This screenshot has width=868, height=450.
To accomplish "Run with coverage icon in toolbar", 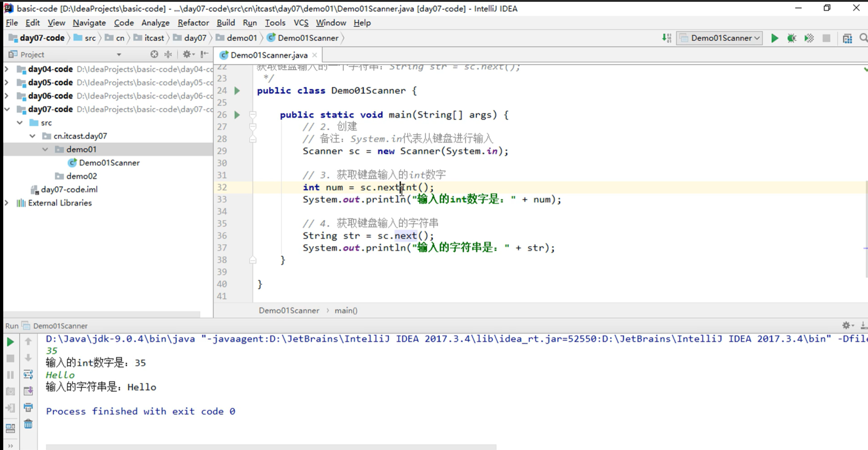I will 809,38.
